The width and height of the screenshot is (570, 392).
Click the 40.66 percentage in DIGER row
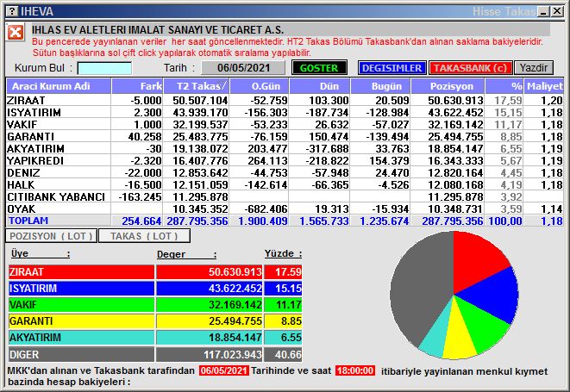[288, 355]
